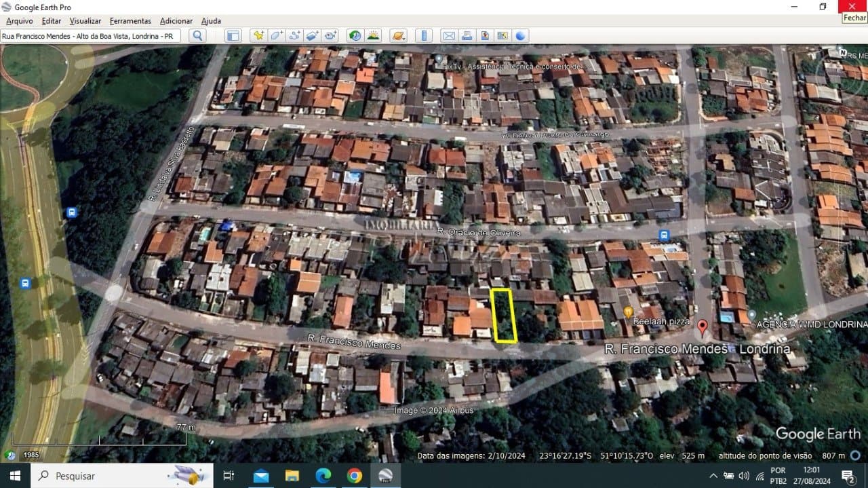Open the Ferramentas menu
Screen dimensions: 868x488
click(x=130, y=21)
